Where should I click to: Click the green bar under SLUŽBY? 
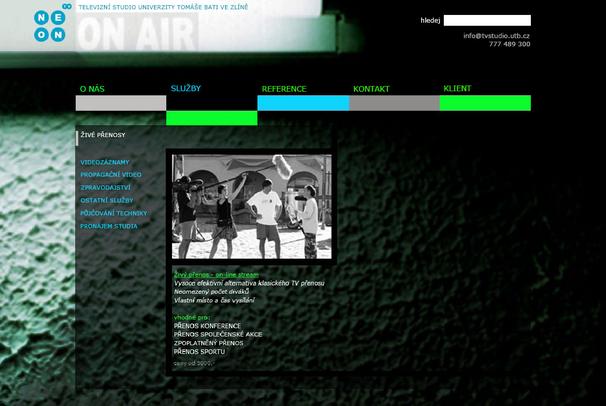[211, 118]
